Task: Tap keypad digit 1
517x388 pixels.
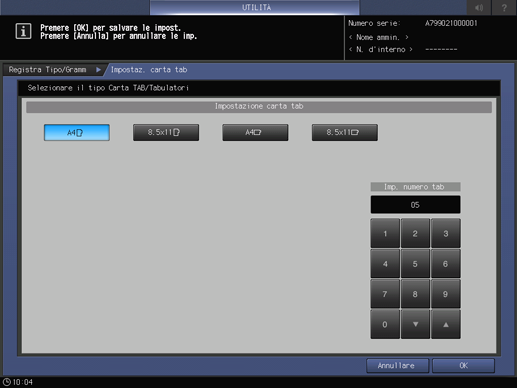Action: point(385,233)
